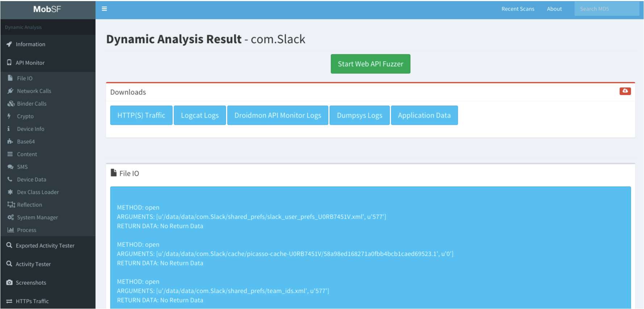Viewport: 644px width, 309px height.
Task: Click the API Monitor device icon
Action: 9,62
